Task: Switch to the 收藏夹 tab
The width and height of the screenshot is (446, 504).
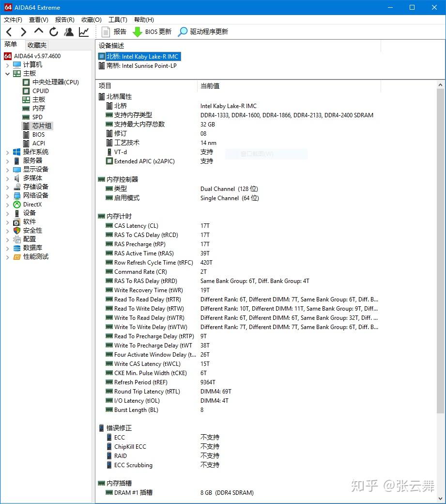Action: click(36, 45)
